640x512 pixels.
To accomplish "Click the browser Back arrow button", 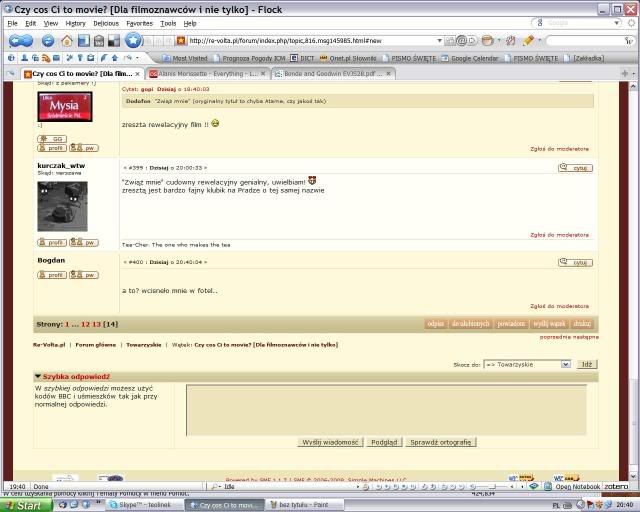I will point(18,40).
